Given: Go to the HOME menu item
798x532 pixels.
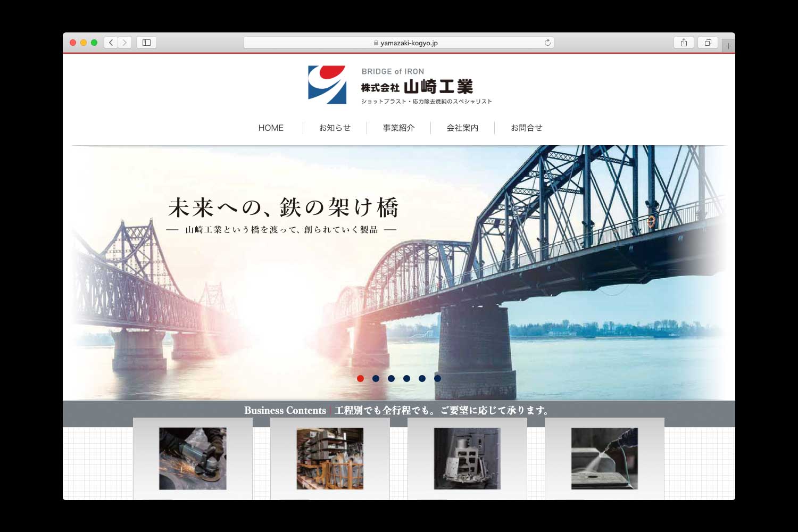Looking at the screenshot, I should coord(271,128).
